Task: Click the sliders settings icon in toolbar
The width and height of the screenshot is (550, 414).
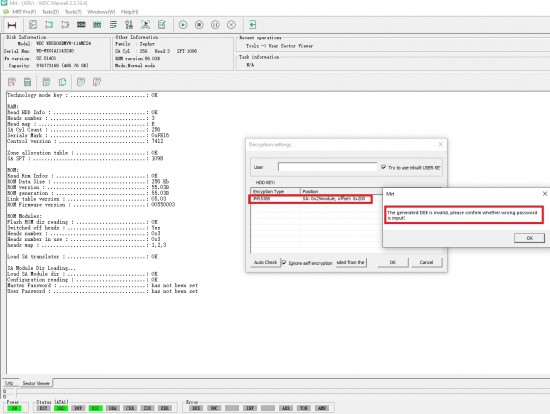Action: point(129,25)
